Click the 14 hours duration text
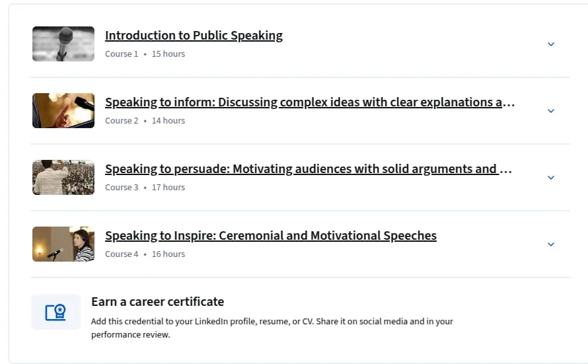 (168, 121)
